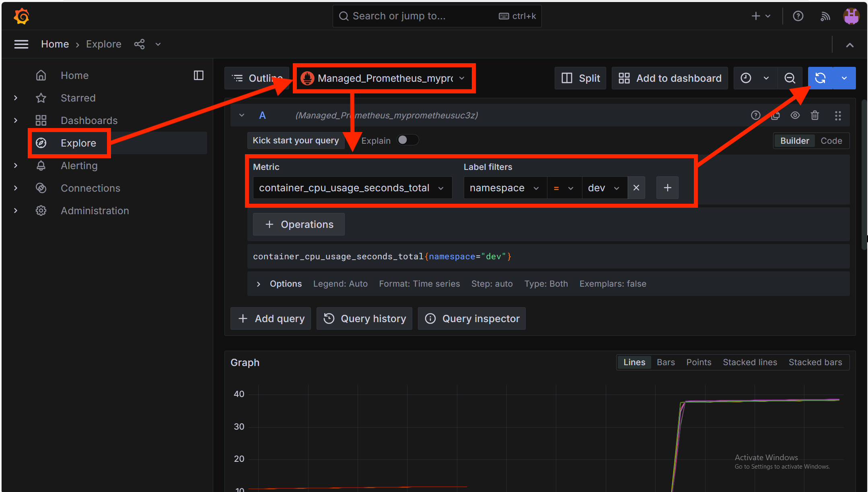
Task: Dock the sidebar using the panel icon
Action: (199, 75)
